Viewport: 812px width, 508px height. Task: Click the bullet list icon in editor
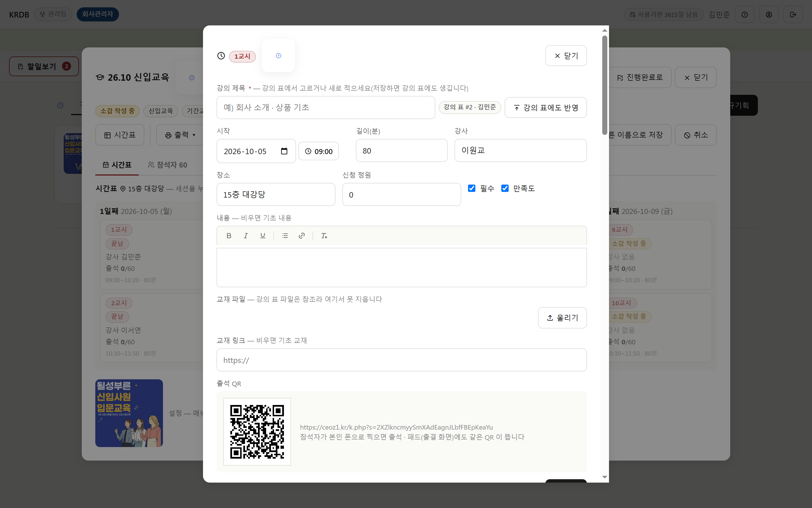click(x=285, y=236)
